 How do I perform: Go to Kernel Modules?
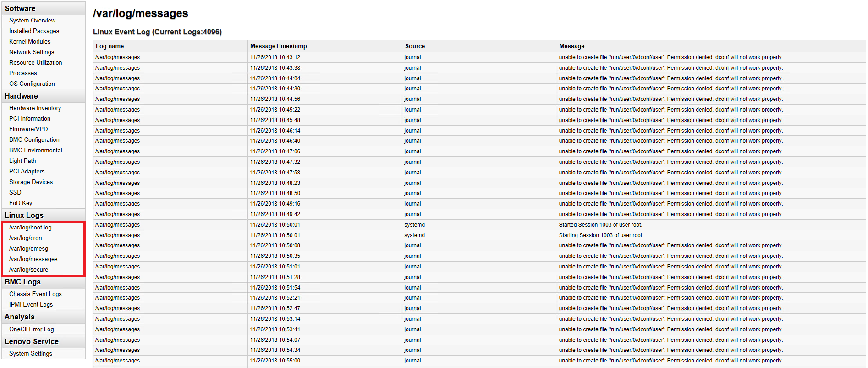tap(30, 41)
